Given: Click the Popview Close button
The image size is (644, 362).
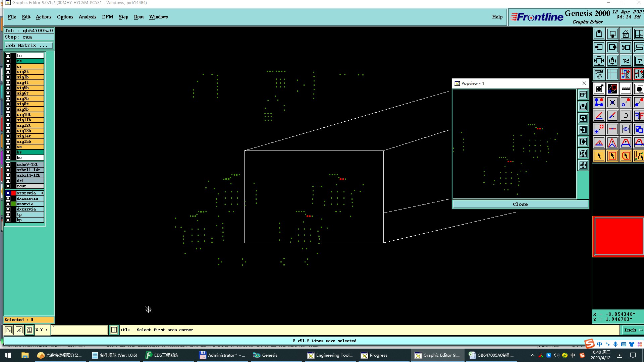Looking at the screenshot, I should pos(520,204).
